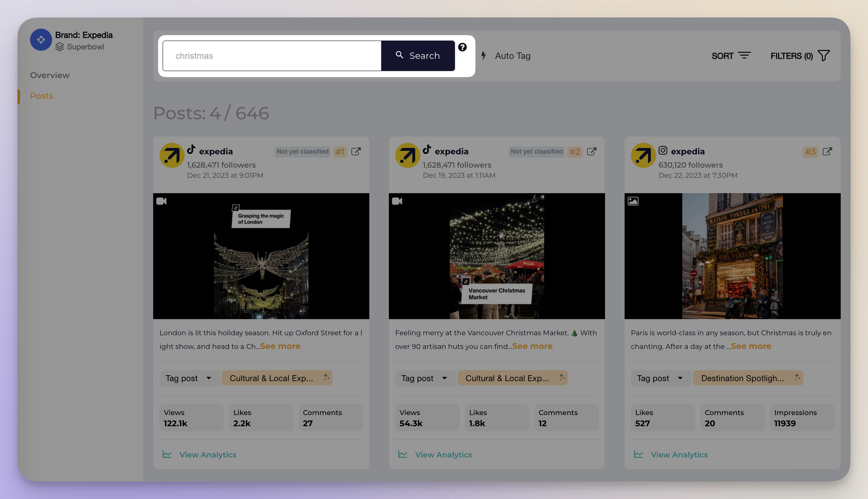The width and height of the screenshot is (868, 499).
Task: Open post #3 in external link
Action: 827,152
